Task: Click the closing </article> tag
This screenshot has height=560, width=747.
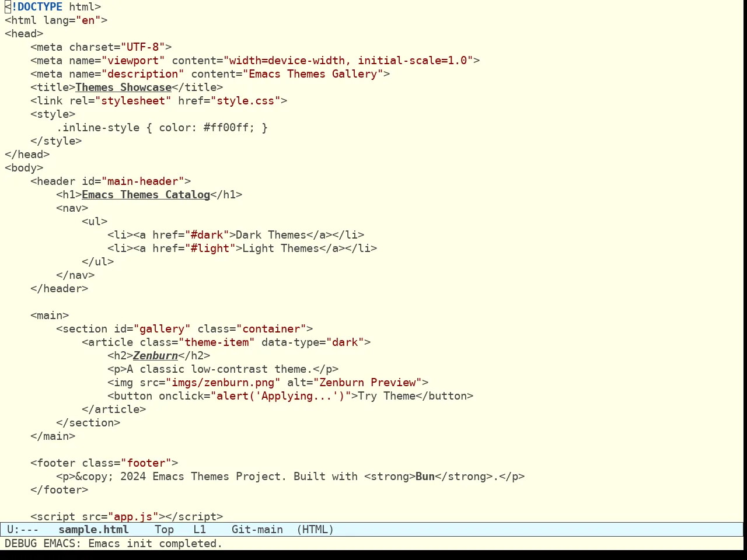Action: pos(114,409)
